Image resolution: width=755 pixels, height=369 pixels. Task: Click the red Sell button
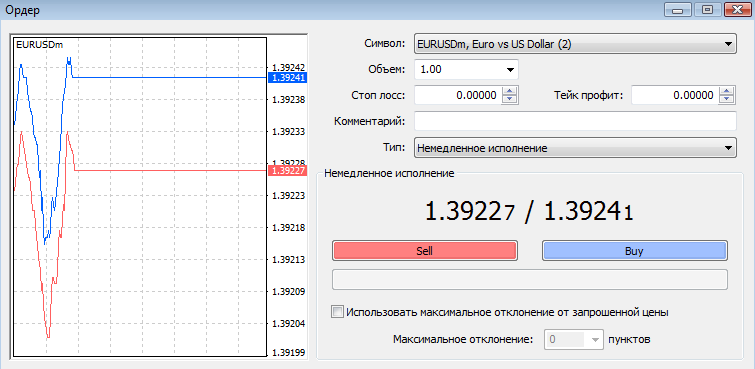coord(424,250)
